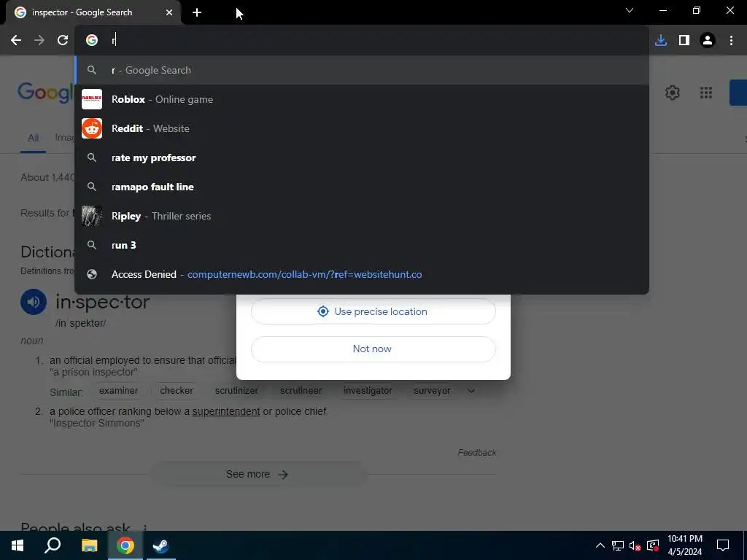747x560 pixels.
Task: Open the clock showing 10:41 PM
Action: (684, 545)
